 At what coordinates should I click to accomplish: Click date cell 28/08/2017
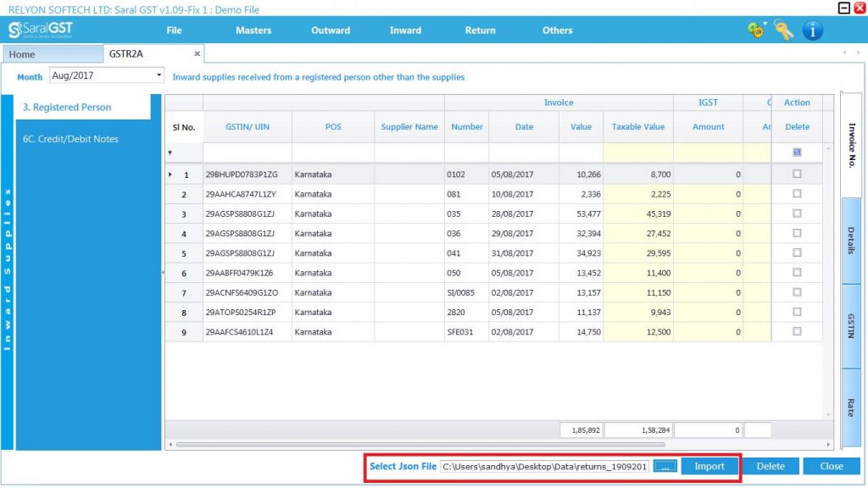click(x=524, y=213)
